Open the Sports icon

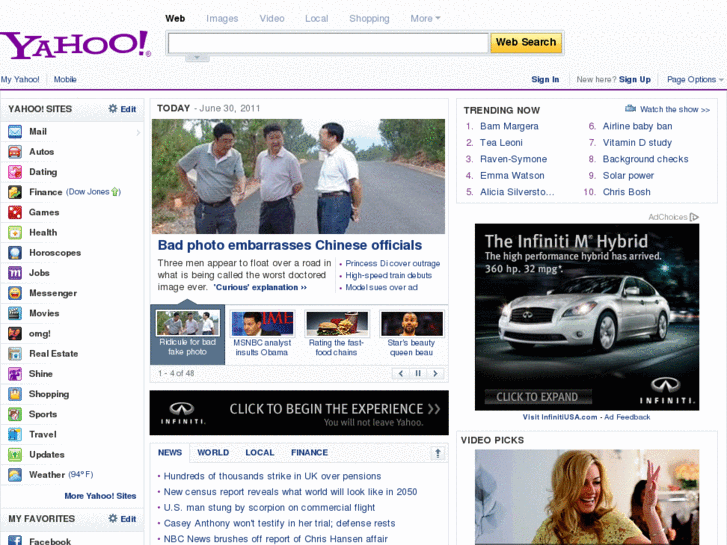pyautogui.click(x=15, y=414)
